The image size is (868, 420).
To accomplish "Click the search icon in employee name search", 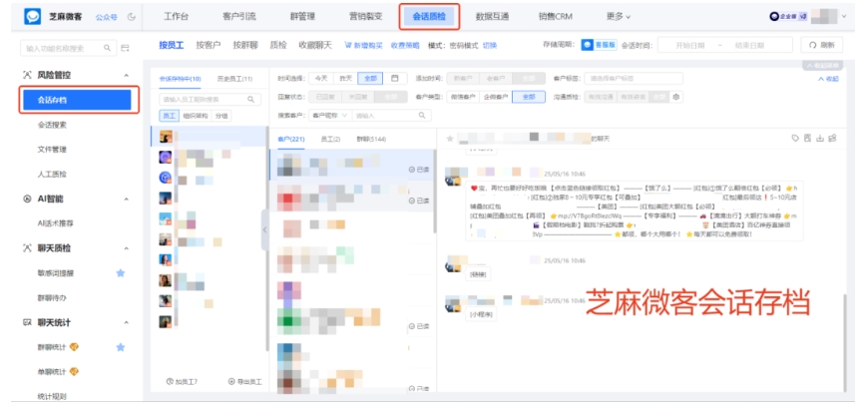I will [x=250, y=100].
